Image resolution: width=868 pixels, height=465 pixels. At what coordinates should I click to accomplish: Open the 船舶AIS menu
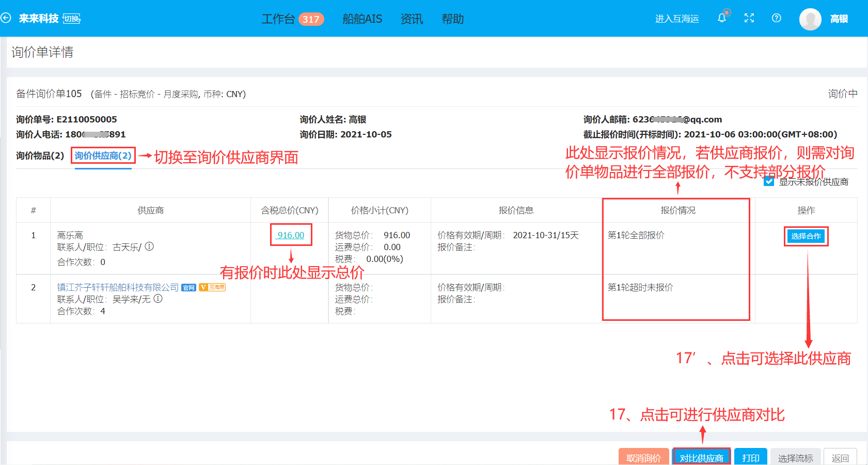[362, 19]
